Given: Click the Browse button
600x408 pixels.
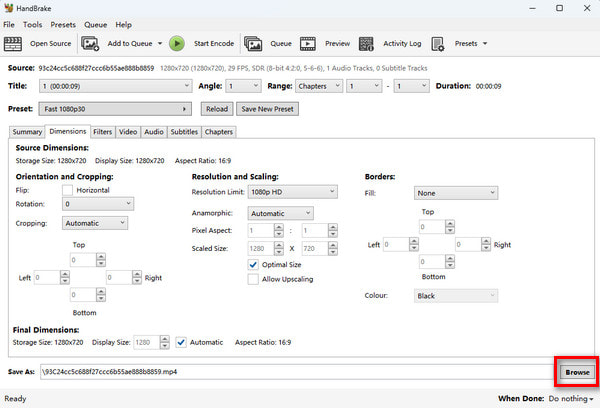Looking at the screenshot, I should click(x=577, y=372).
